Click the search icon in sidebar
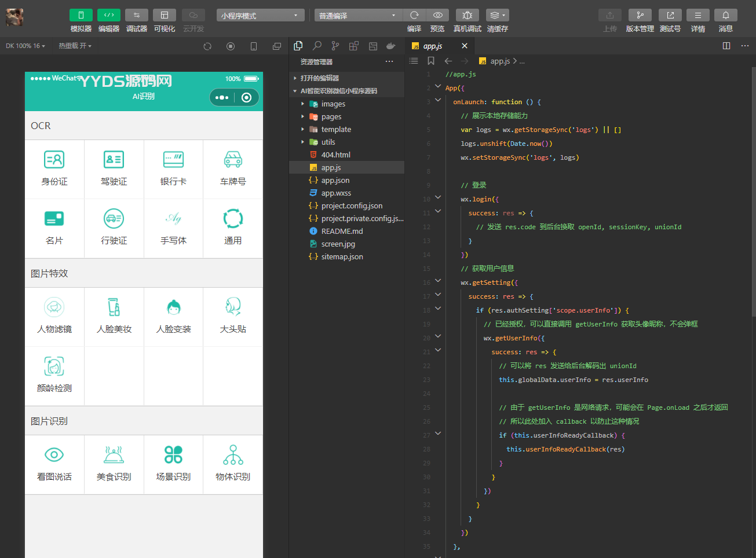756x558 pixels. 317,46
